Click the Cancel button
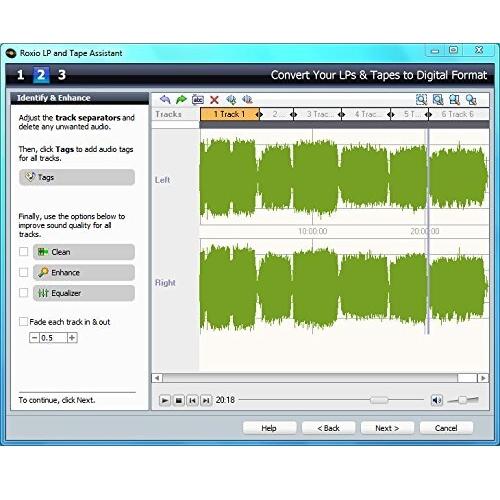The height and width of the screenshot is (500, 500). [x=446, y=428]
